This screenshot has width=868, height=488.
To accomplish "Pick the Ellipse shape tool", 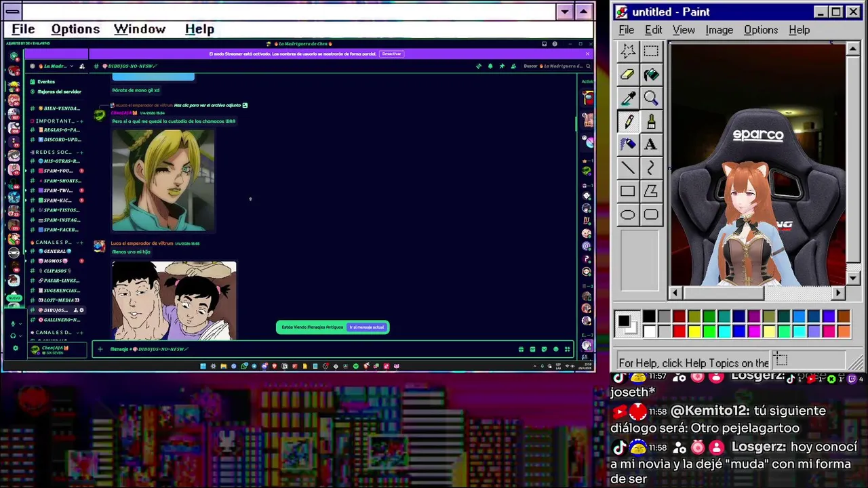I will (628, 215).
